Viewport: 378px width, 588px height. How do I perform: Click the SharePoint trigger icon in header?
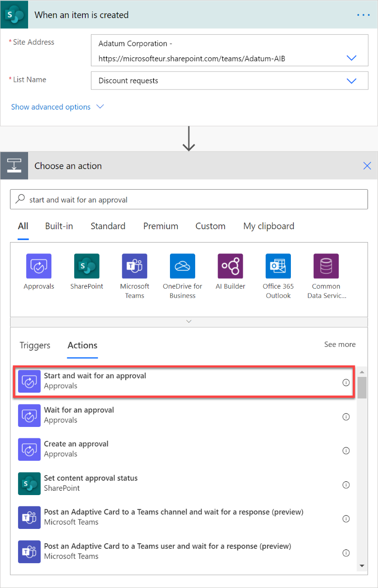14,15
